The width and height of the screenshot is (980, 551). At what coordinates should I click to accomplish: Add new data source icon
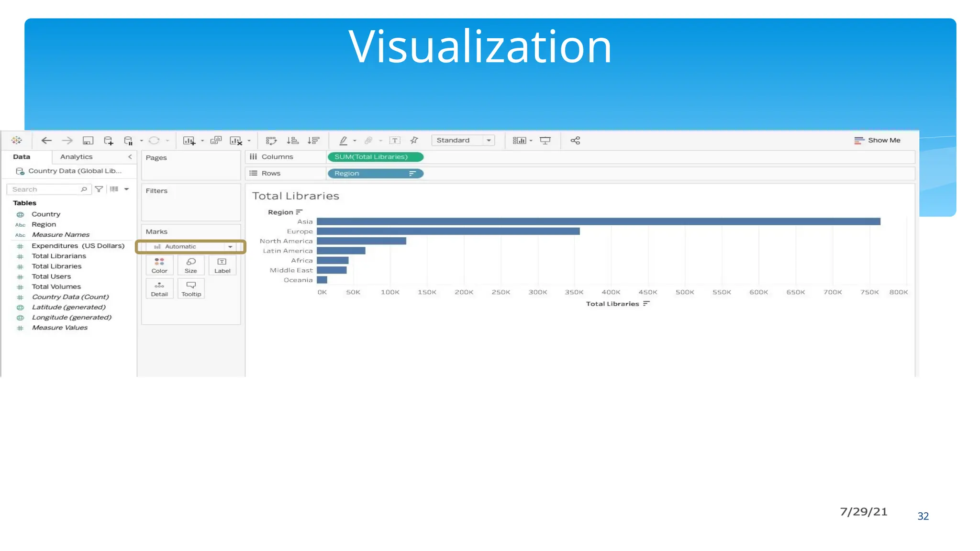[109, 140]
